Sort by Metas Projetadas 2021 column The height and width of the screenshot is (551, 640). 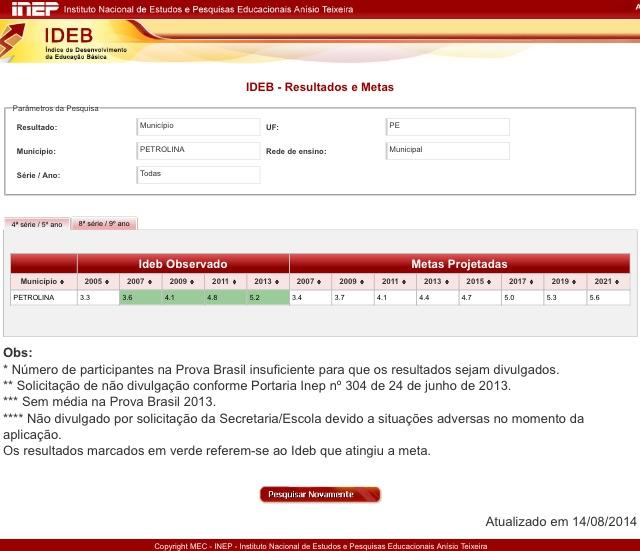608,281
